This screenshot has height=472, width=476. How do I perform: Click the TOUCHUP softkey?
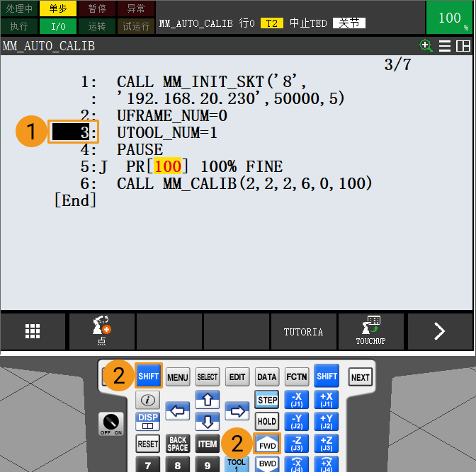click(370, 331)
